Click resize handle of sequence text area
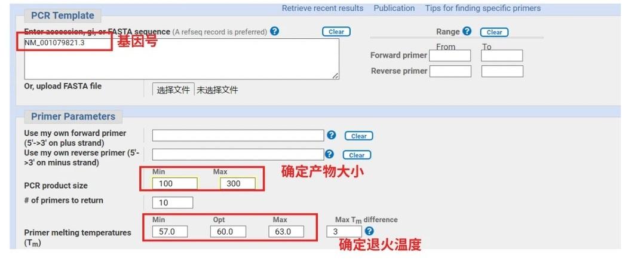 [x=335, y=76]
